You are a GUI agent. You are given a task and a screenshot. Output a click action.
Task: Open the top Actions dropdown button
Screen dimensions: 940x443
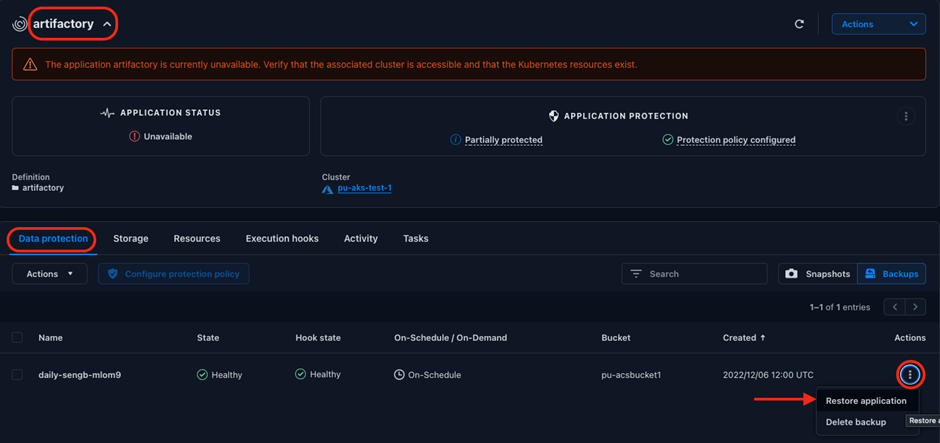pos(878,24)
